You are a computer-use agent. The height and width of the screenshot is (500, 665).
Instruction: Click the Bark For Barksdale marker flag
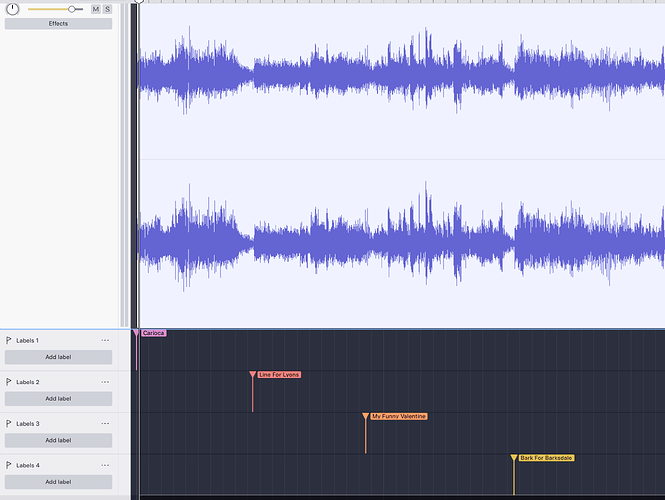[x=514, y=458]
